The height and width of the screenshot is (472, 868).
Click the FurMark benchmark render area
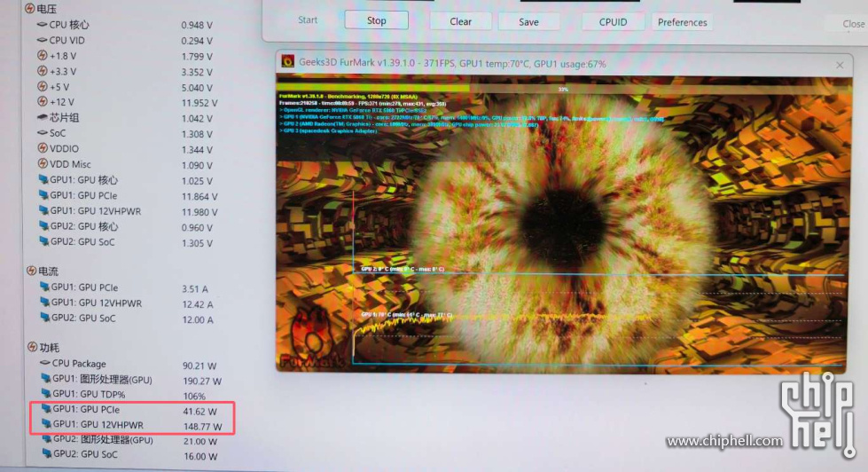coord(564,224)
